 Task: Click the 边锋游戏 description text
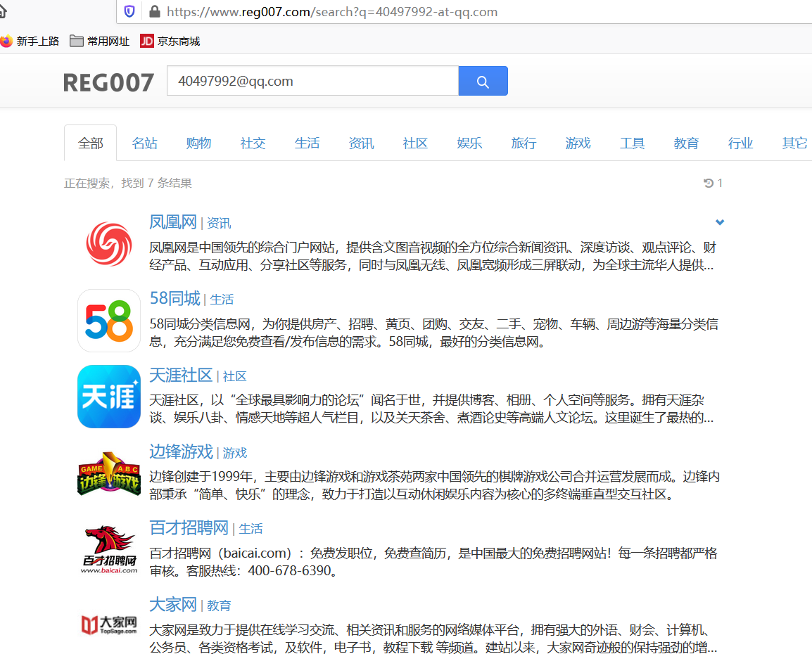(434, 485)
